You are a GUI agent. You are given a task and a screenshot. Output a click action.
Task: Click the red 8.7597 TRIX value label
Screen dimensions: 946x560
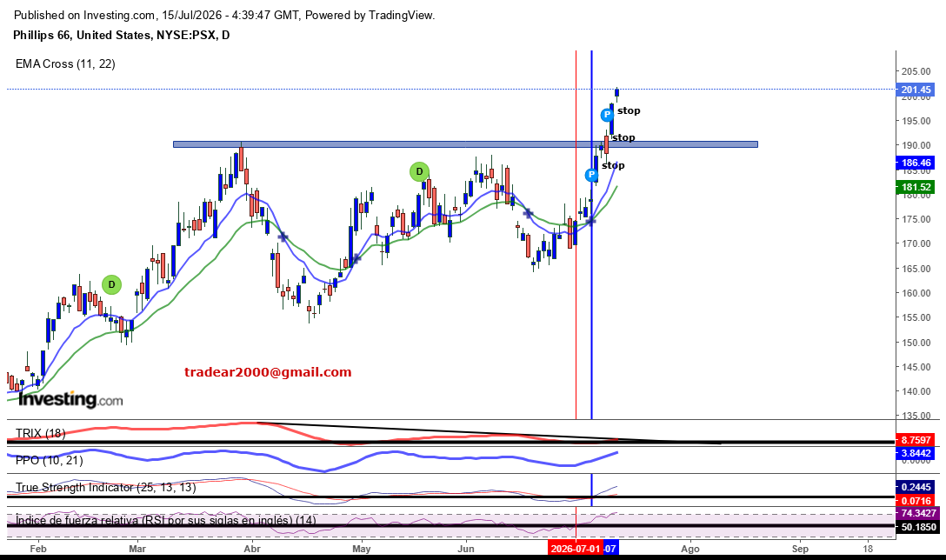916,440
